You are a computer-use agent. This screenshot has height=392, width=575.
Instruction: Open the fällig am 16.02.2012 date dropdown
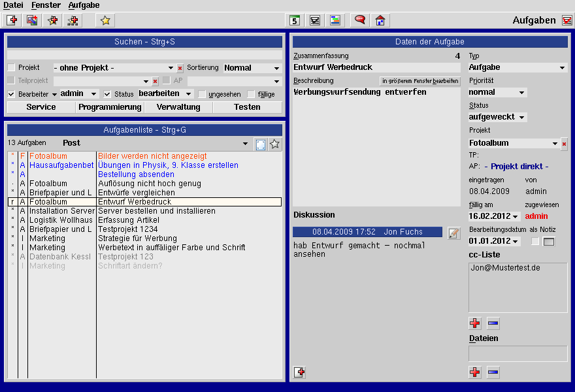point(493,216)
